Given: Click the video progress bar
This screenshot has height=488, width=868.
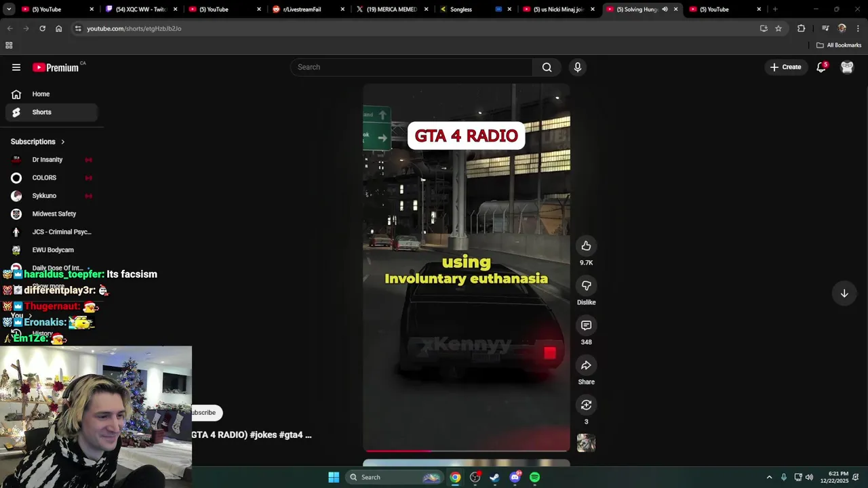Looking at the screenshot, I should click(x=467, y=450).
